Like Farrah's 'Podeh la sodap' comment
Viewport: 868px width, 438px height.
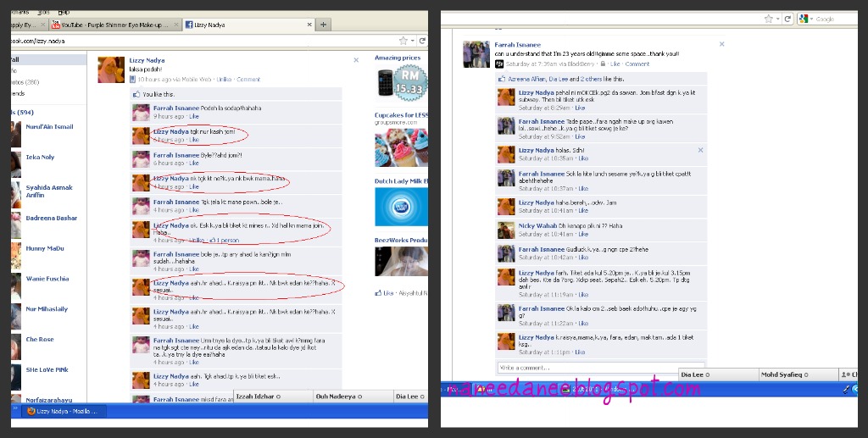coord(194,117)
